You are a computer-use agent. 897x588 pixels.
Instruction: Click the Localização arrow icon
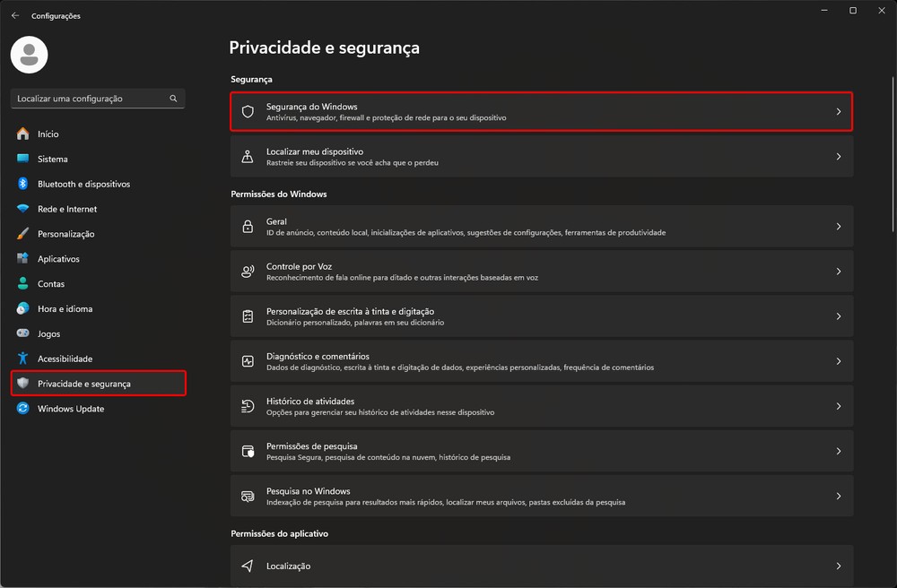coord(248,566)
